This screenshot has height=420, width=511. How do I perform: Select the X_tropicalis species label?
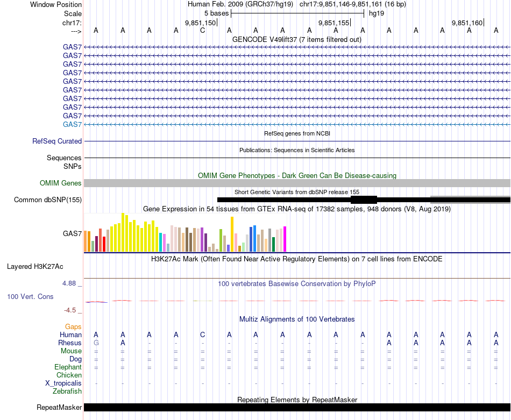click(63, 383)
